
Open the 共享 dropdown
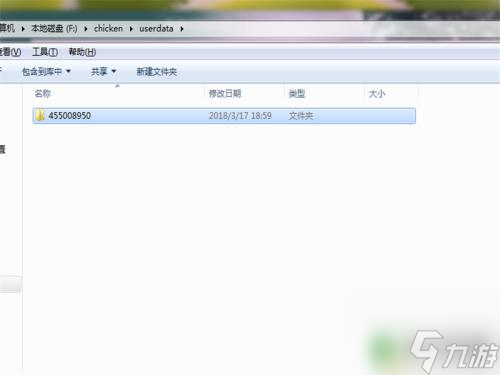pos(103,71)
